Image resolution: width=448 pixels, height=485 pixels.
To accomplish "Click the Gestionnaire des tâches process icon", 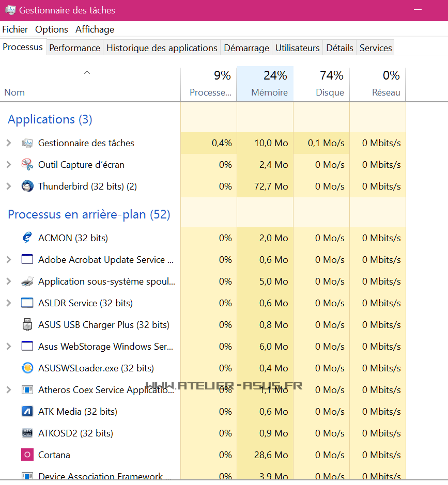I will [x=27, y=143].
